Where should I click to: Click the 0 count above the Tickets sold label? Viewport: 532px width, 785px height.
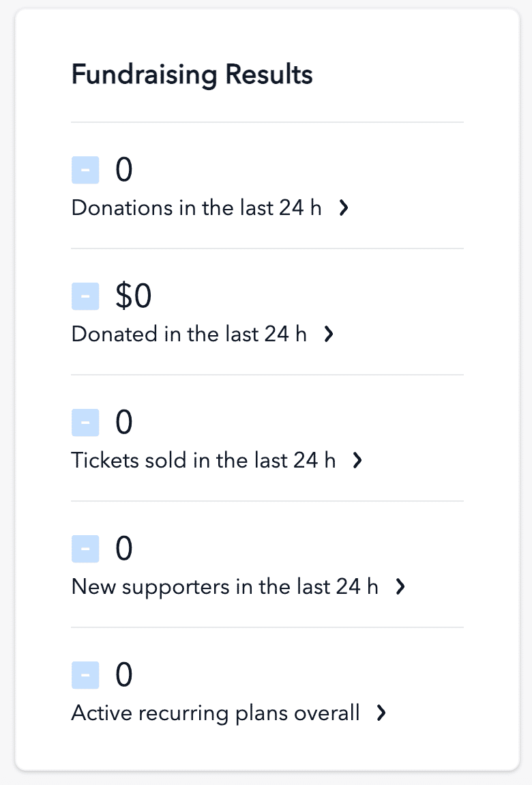coord(123,423)
